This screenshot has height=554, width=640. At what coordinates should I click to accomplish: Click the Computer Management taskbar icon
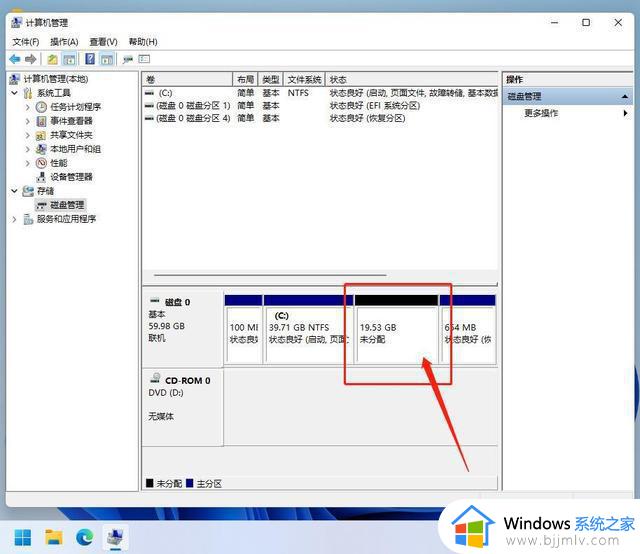pyautogui.click(x=116, y=538)
